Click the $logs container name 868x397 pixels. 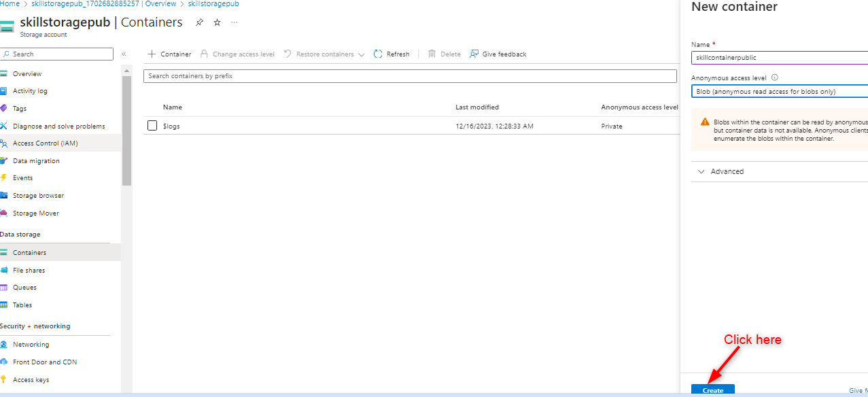pyautogui.click(x=171, y=126)
